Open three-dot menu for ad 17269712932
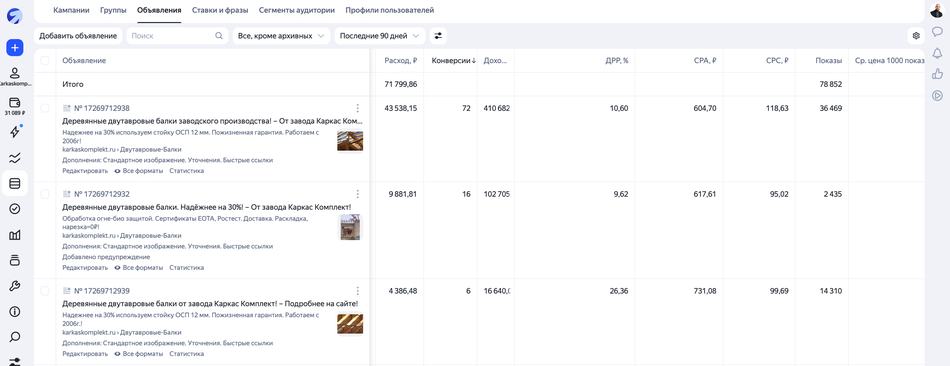The image size is (950, 366). click(357, 194)
